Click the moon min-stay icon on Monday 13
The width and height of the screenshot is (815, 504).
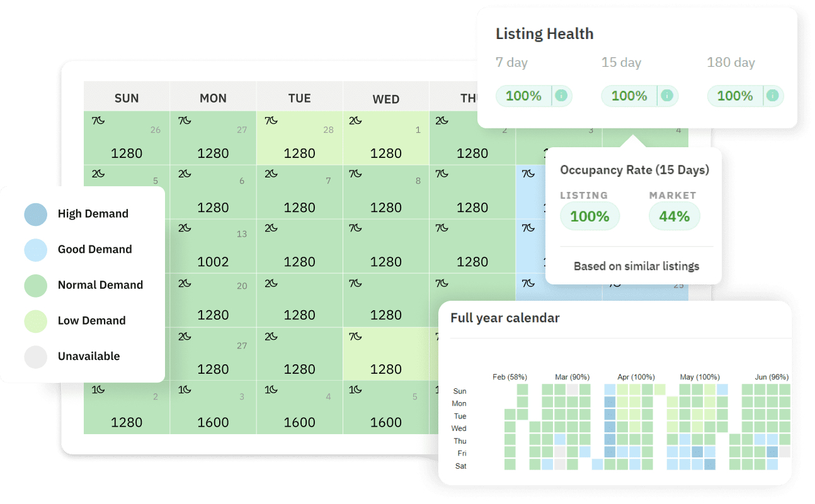[185, 228]
